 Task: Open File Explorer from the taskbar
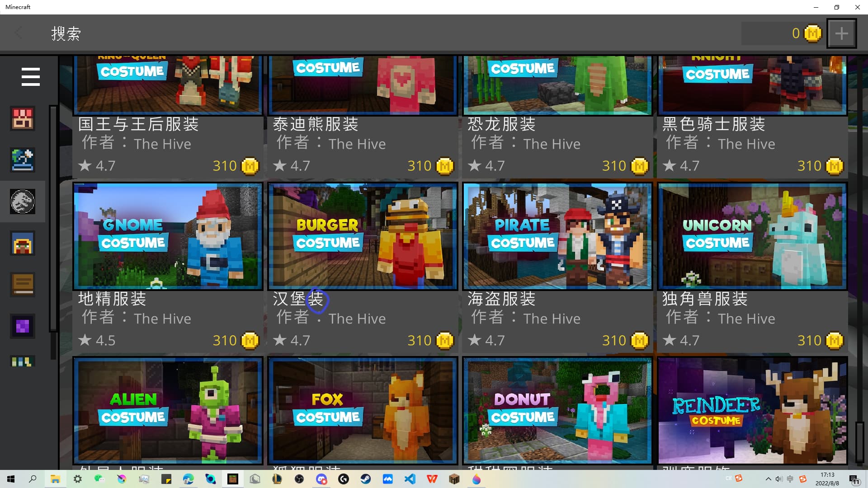point(55,479)
